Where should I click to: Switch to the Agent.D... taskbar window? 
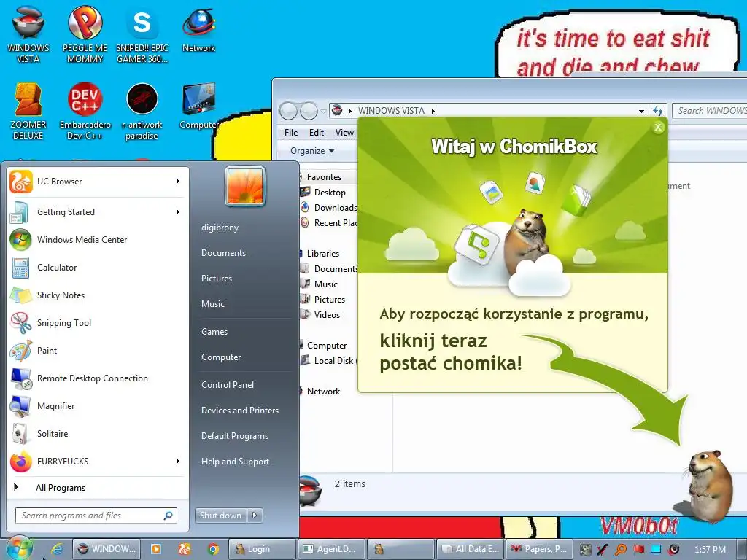pyautogui.click(x=332, y=549)
